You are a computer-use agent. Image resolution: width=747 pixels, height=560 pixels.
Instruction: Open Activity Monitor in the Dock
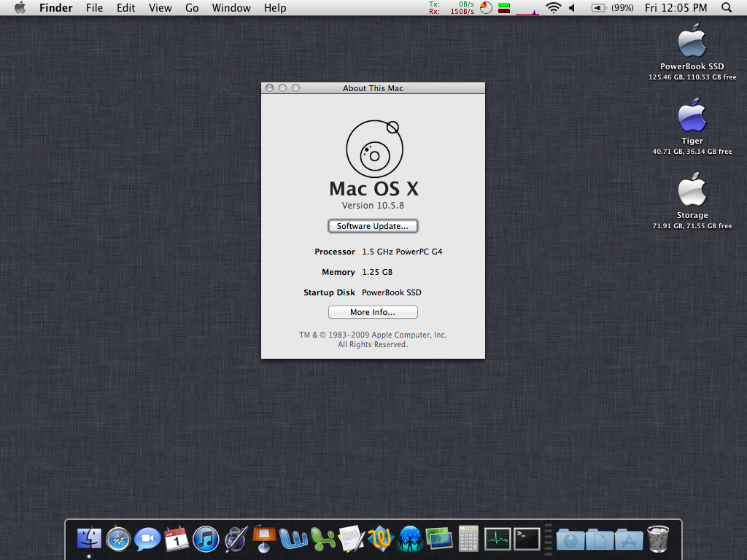point(498,539)
